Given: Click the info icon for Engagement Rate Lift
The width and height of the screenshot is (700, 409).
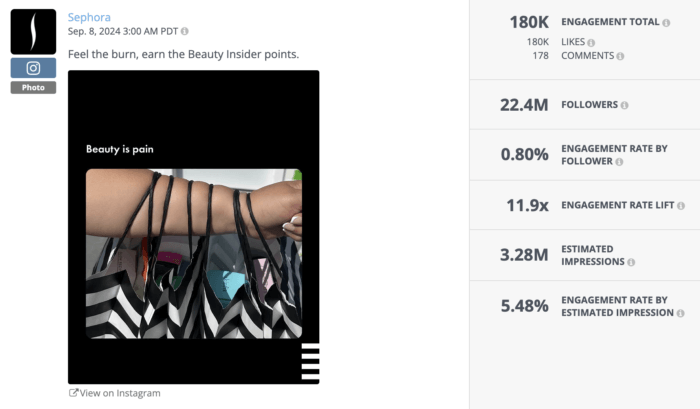Looking at the screenshot, I should (681, 206).
